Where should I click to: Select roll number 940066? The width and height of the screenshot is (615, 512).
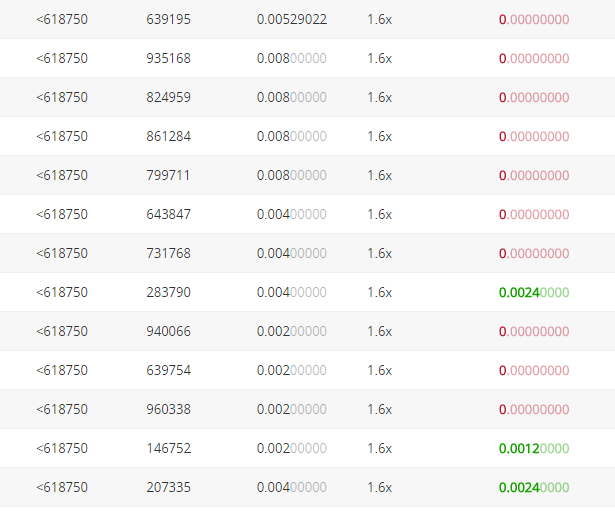pyautogui.click(x=168, y=331)
